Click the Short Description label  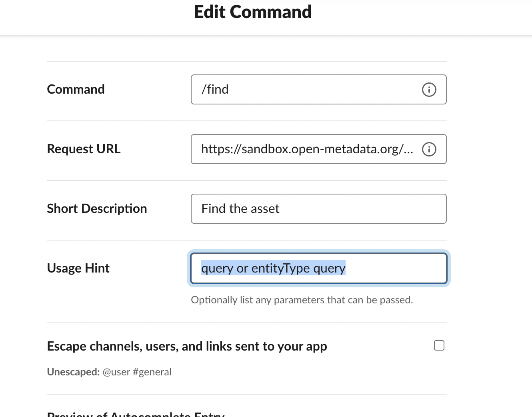click(97, 208)
